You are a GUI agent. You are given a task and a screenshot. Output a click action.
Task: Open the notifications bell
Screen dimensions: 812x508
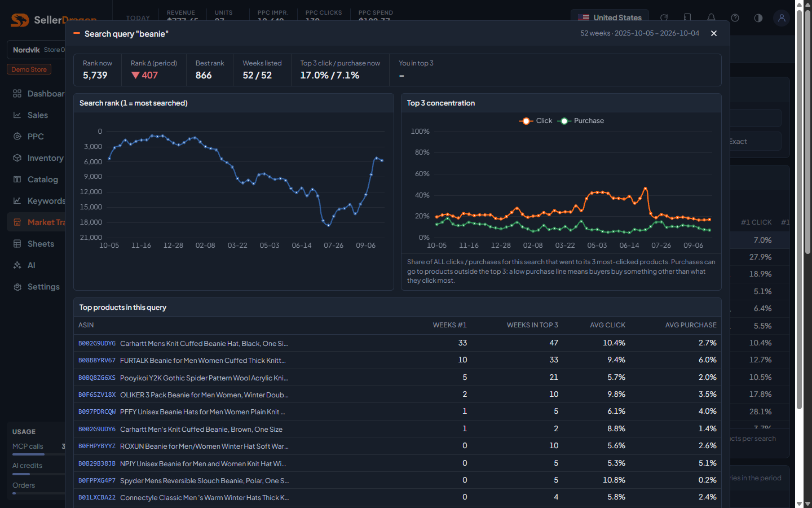711,17
